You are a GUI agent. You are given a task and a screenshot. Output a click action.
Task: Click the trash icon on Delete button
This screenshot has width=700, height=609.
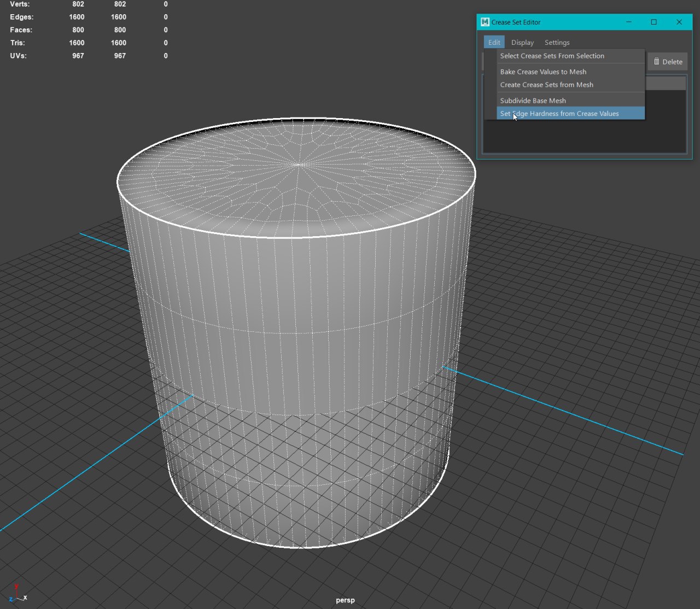coord(656,62)
